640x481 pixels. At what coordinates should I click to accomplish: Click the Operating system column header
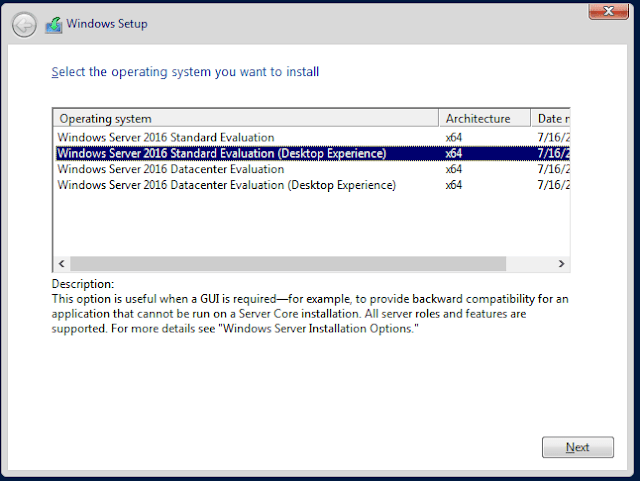click(x=245, y=119)
